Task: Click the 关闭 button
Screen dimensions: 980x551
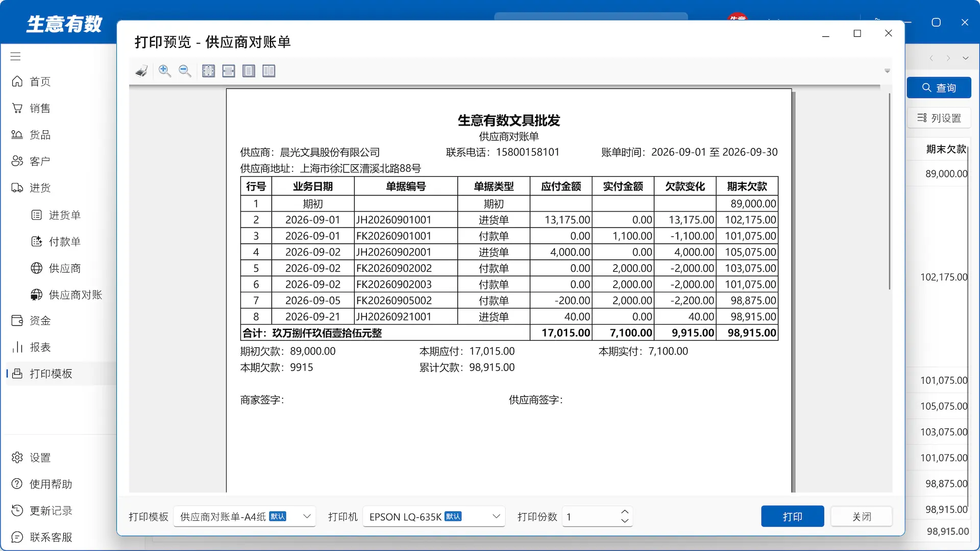Action: 862,517
